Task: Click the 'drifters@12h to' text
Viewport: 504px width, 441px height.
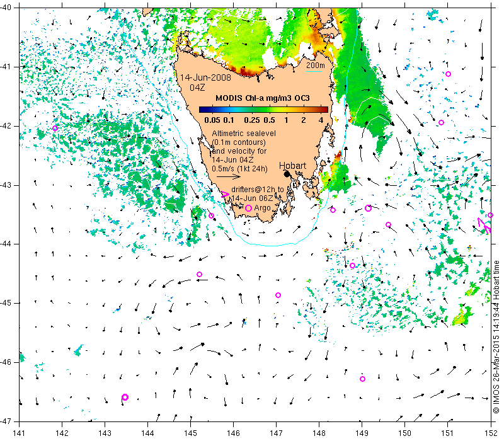Action: click(258, 190)
